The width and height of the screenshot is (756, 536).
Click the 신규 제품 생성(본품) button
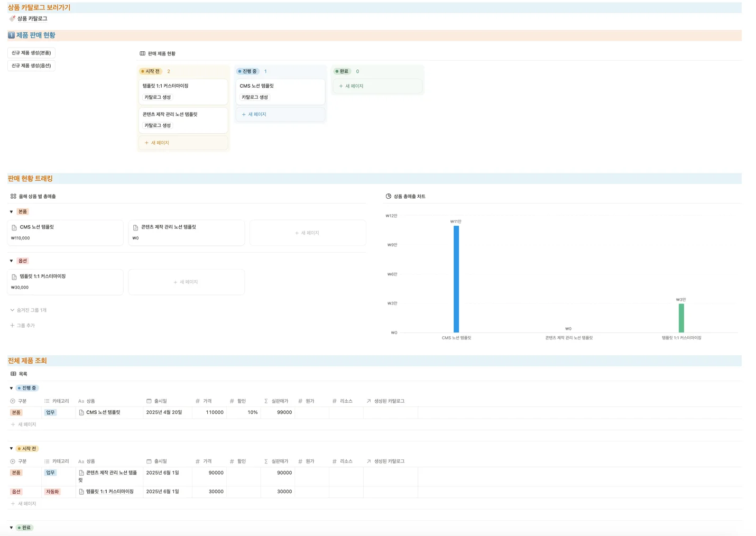tap(31, 53)
